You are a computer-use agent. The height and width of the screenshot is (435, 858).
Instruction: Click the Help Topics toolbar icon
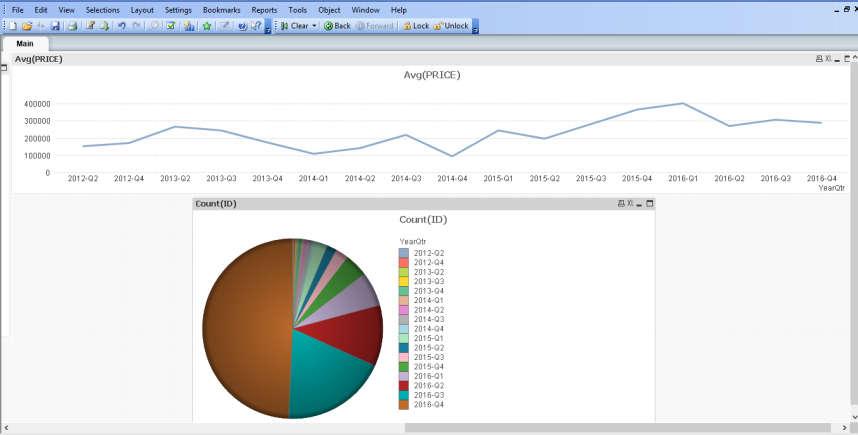242,26
